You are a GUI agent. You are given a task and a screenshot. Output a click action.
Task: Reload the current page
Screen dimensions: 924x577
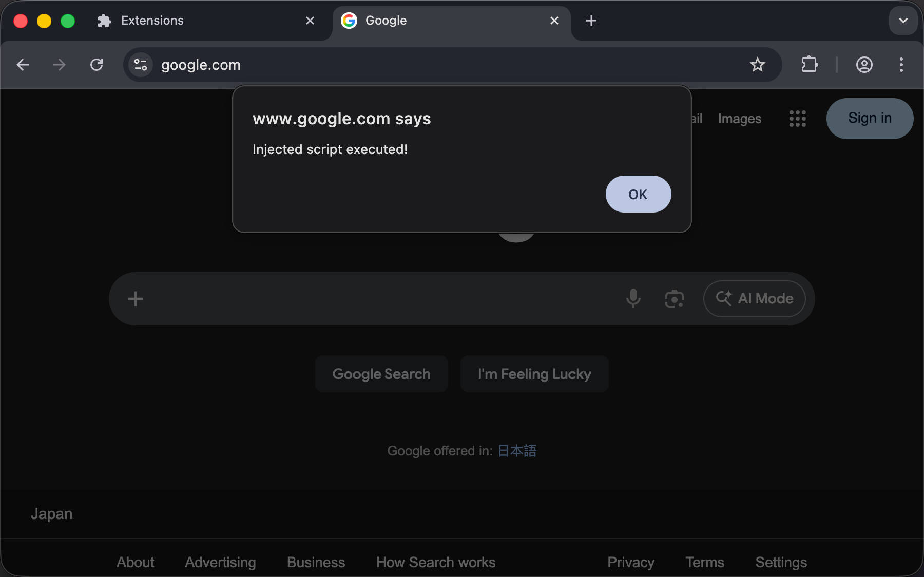[97, 65]
